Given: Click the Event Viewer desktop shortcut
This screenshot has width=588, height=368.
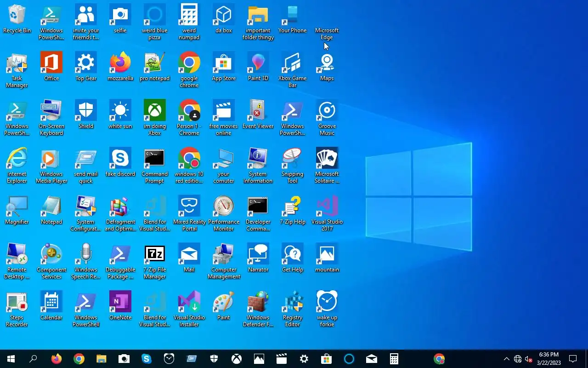Looking at the screenshot, I should tap(258, 115).
